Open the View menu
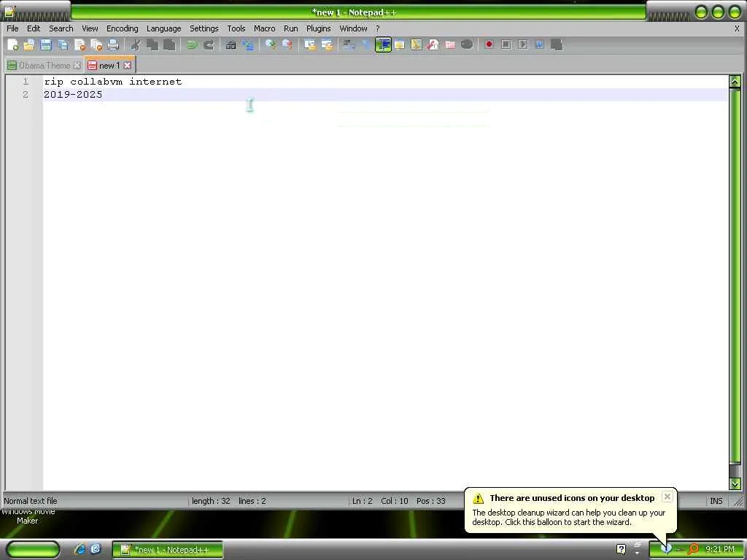This screenshot has width=747, height=560. [90, 28]
